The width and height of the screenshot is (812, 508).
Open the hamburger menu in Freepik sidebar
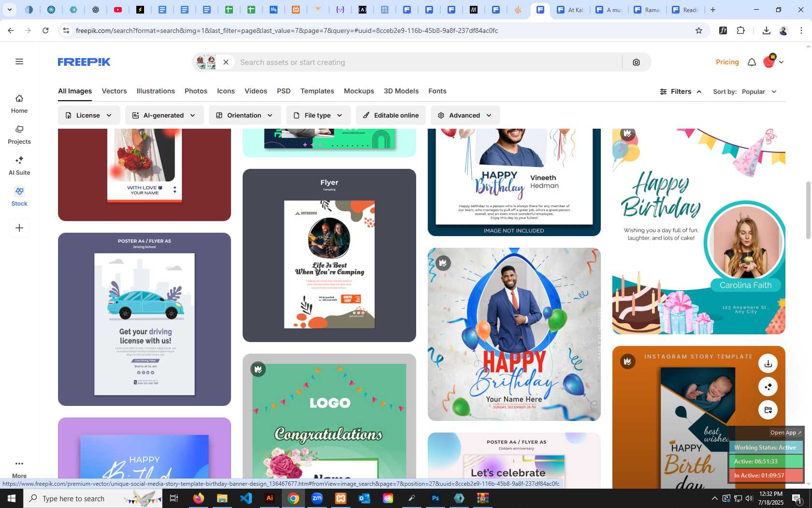coord(19,61)
